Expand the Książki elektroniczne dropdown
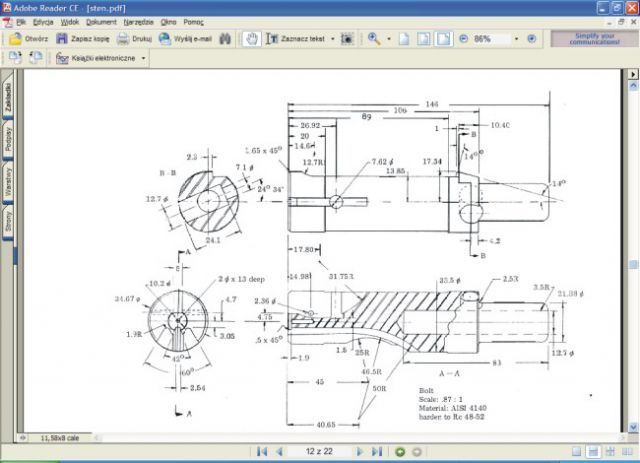 coord(143,58)
